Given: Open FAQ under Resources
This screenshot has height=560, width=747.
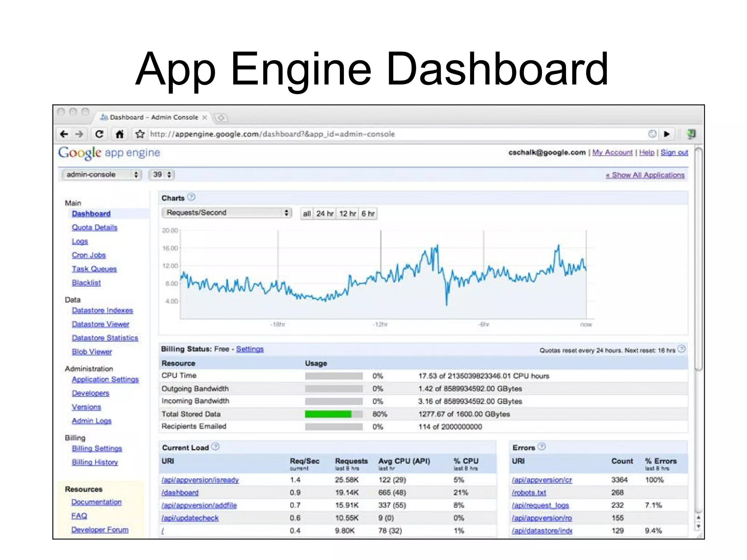Looking at the screenshot, I should click(x=79, y=516).
